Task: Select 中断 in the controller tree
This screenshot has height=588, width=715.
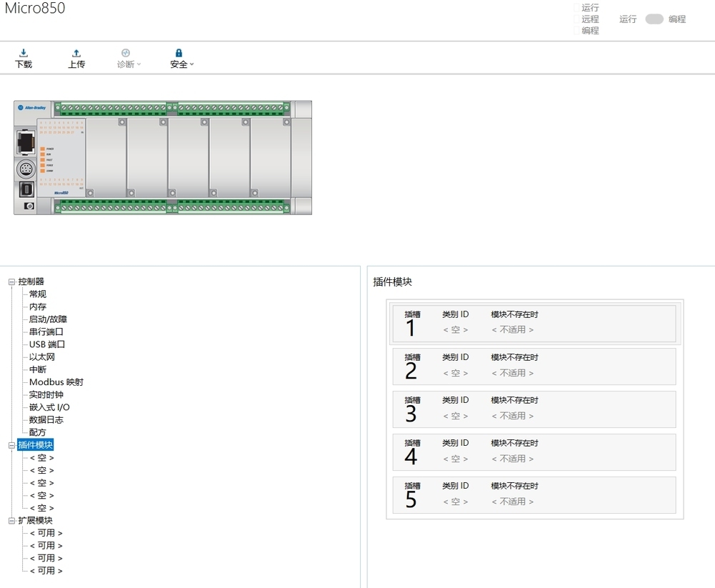Action: point(38,369)
